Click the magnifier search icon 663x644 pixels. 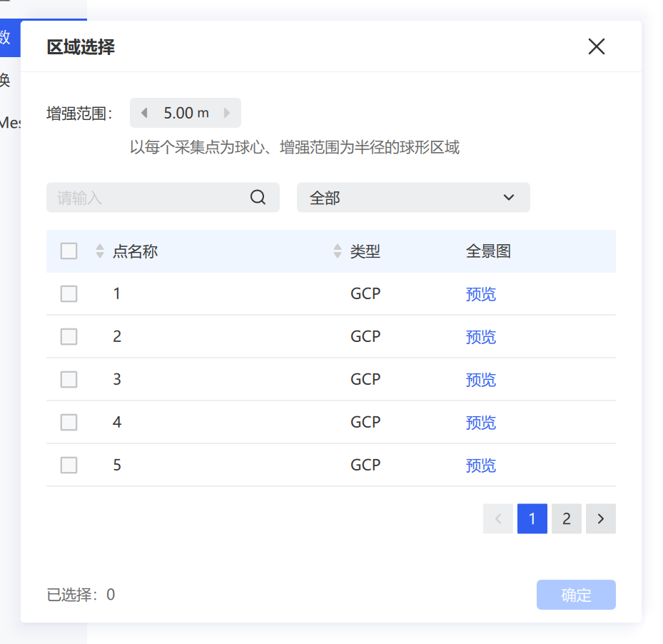click(x=258, y=197)
